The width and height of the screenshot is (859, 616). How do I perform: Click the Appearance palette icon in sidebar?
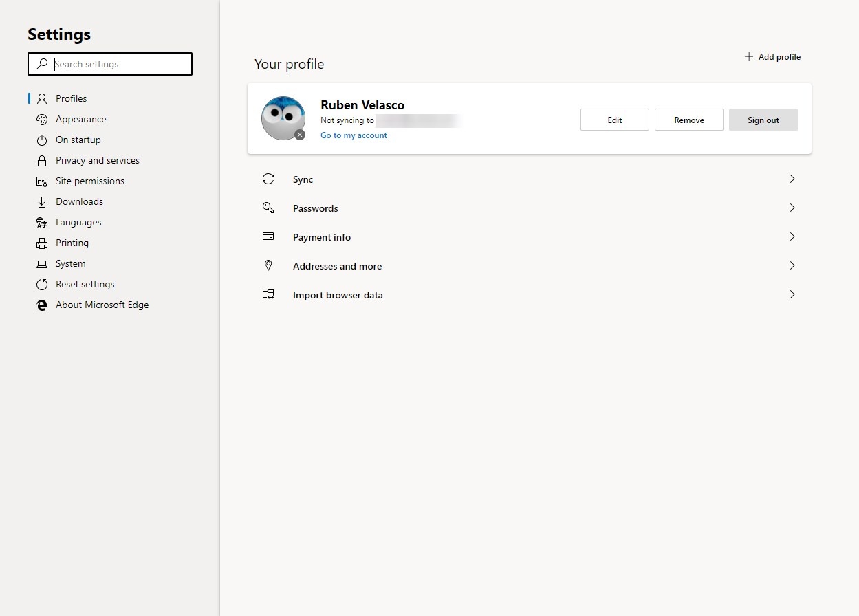[42, 120]
